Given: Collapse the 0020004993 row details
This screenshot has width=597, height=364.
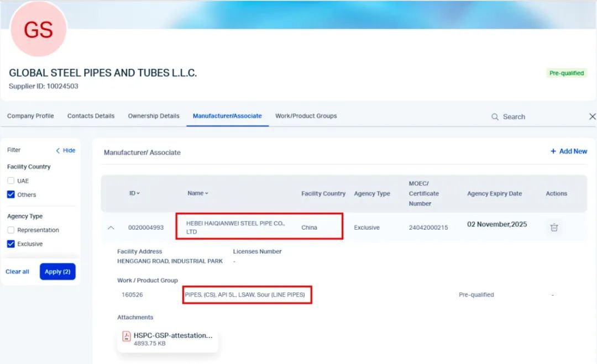Looking at the screenshot, I should tap(111, 228).
